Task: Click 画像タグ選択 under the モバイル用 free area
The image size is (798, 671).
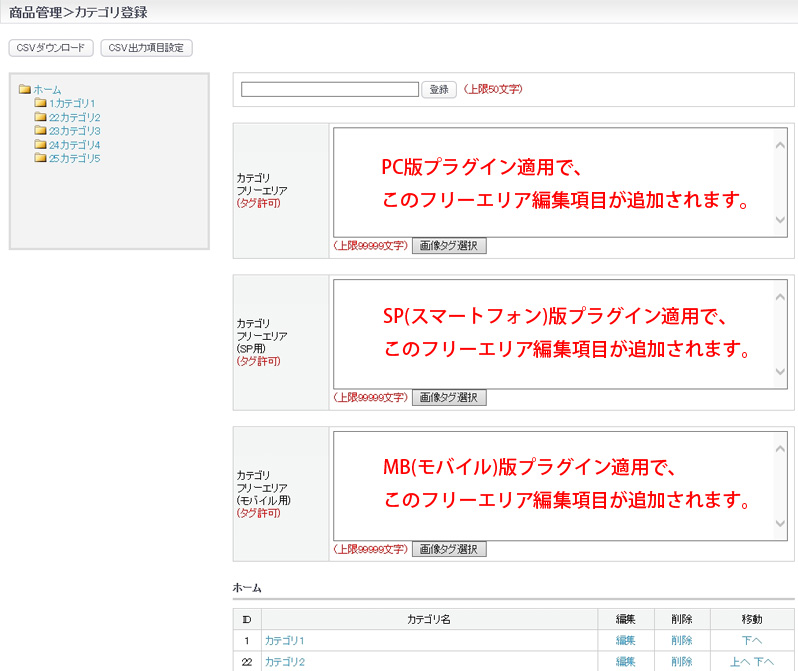Action: [449, 549]
